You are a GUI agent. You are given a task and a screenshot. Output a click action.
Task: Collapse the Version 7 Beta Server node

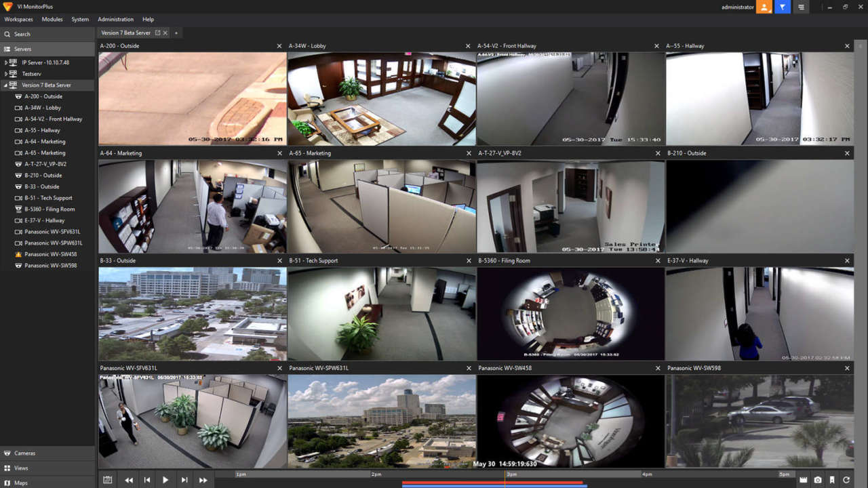(5, 85)
